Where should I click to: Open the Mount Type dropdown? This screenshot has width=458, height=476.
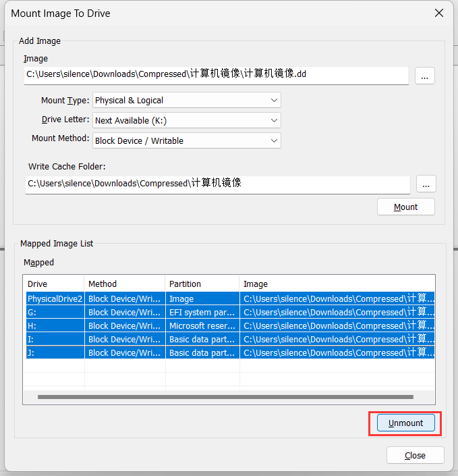(x=187, y=100)
